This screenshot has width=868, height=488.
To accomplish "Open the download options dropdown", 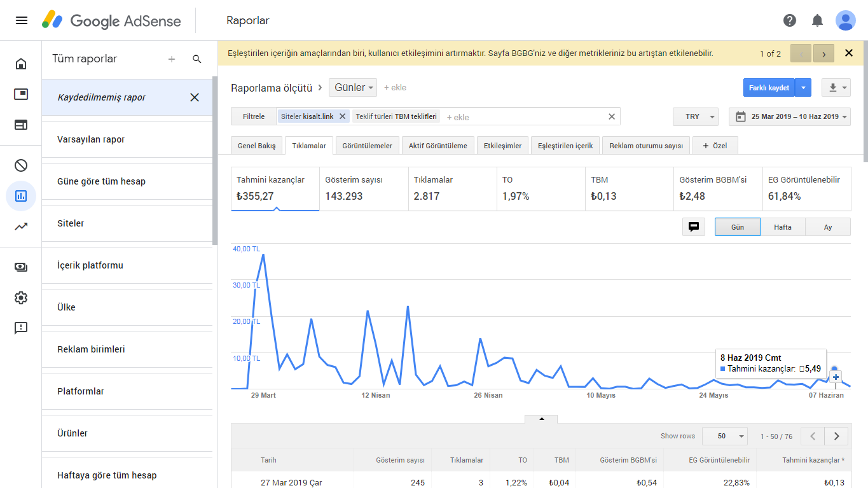I will point(836,88).
